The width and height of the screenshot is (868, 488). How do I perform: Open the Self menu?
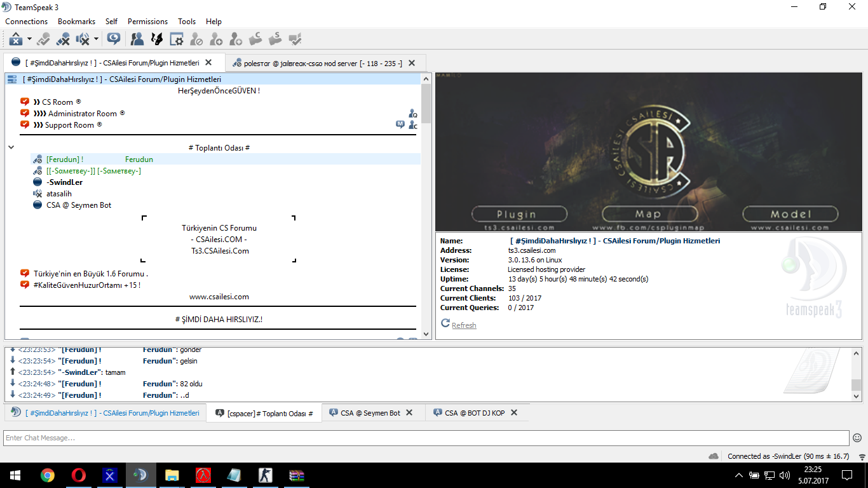tap(111, 22)
